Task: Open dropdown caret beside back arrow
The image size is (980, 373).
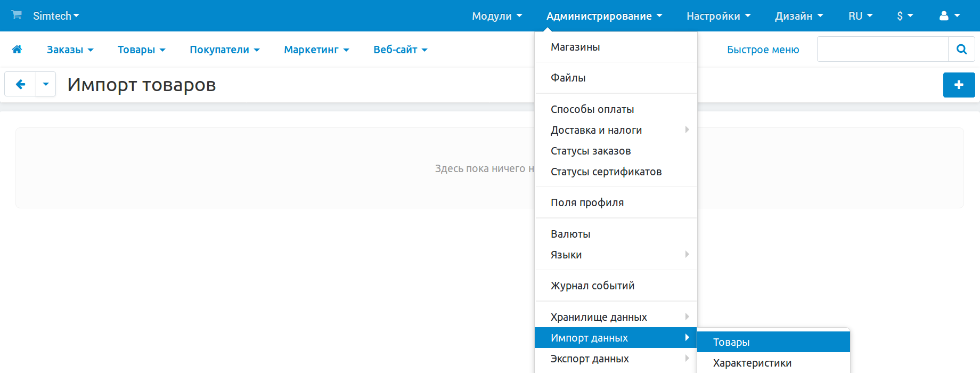Action: click(x=46, y=84)
